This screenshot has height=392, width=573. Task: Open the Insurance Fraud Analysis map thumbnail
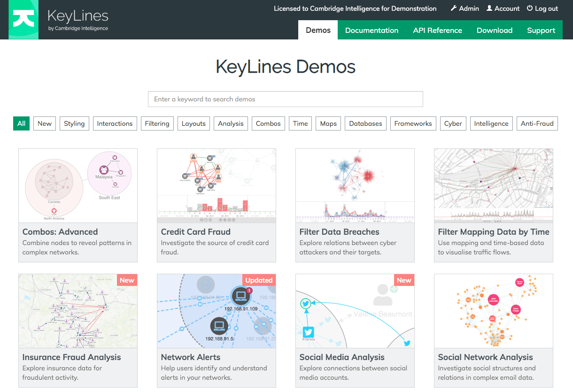pyautogui.click(x=78, y=311)
